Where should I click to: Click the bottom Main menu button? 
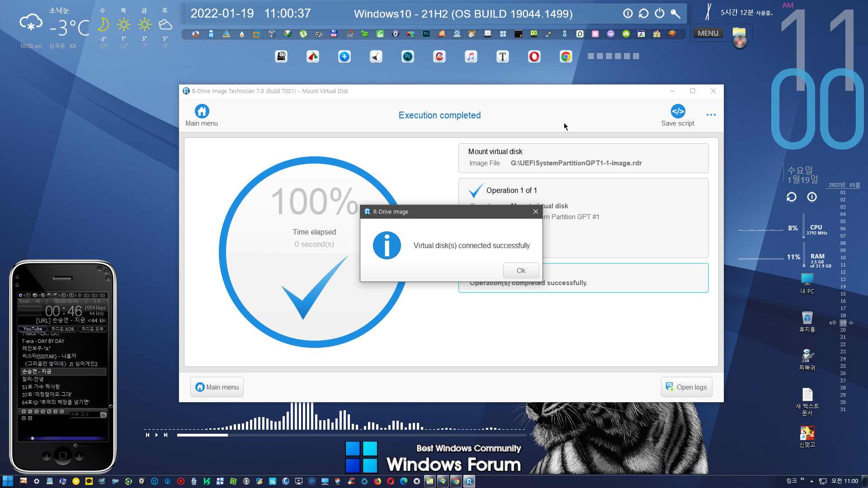pyautogui.click(x=217, y=387)
